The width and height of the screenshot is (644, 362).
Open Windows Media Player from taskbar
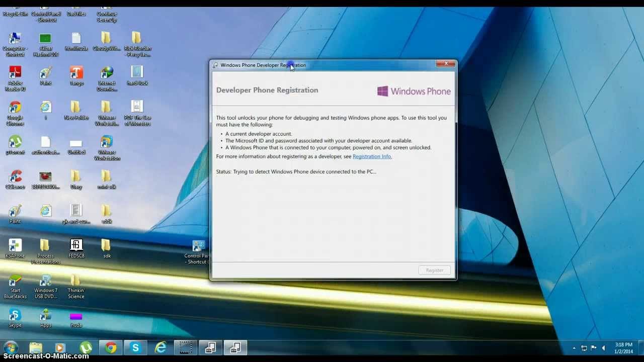pyautogui.click(x=60, y=347)
